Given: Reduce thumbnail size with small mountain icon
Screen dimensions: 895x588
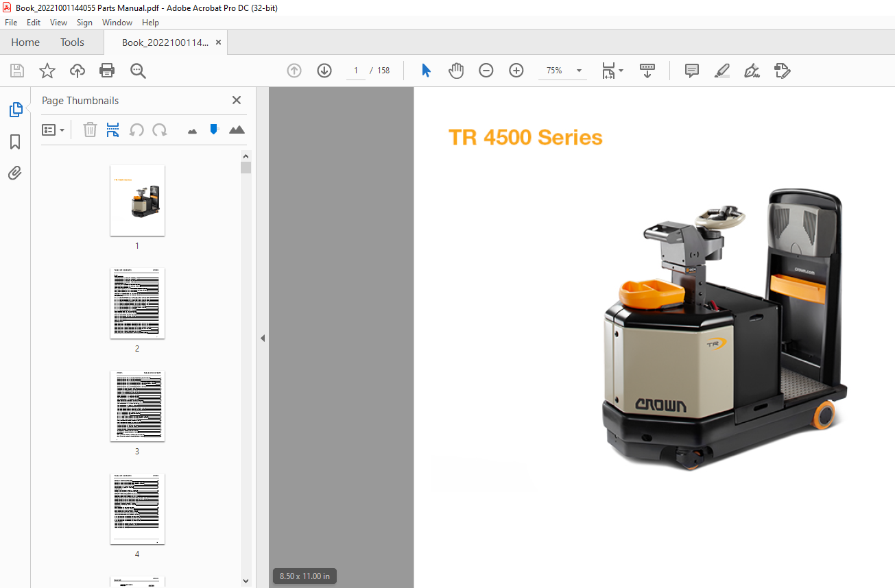Looking at the screenshot, I should [x=192, y=131].
